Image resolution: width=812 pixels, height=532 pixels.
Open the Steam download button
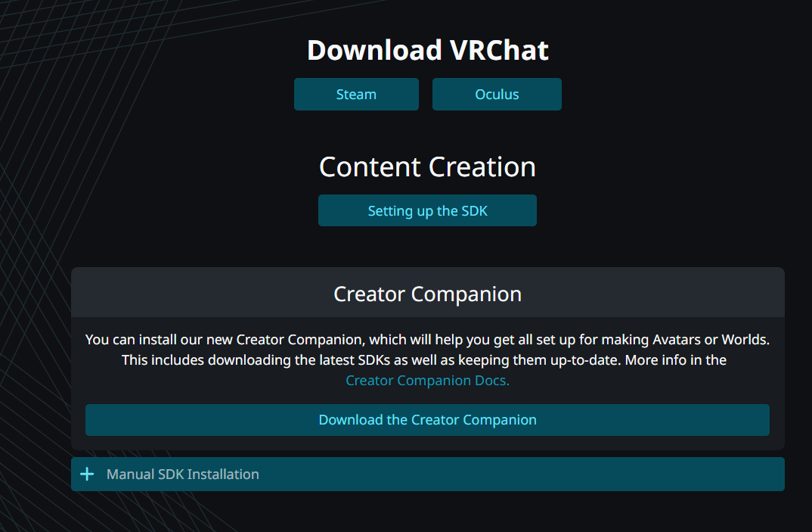point(356,95)
